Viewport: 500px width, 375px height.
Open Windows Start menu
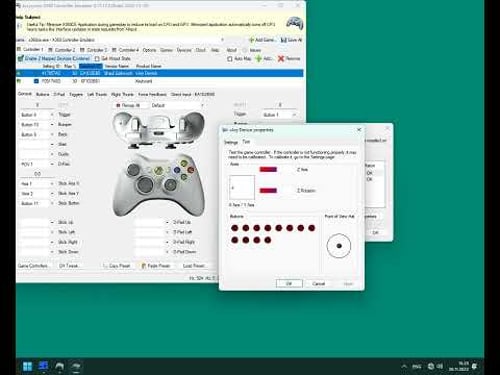point(27,366)
